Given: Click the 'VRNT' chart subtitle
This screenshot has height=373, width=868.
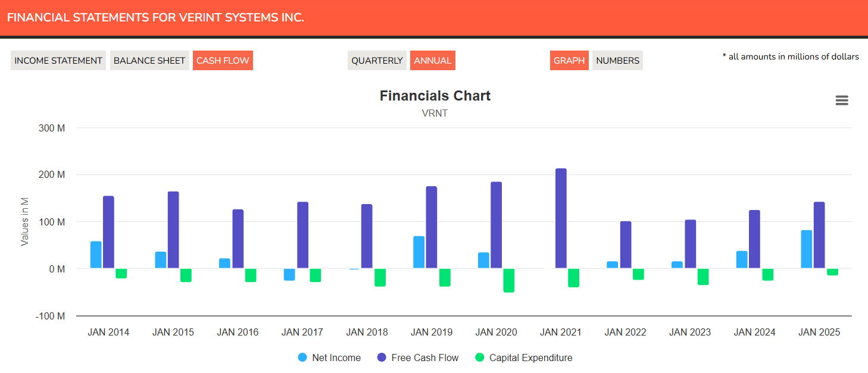Looking at the screenshot, I should 435,113.
